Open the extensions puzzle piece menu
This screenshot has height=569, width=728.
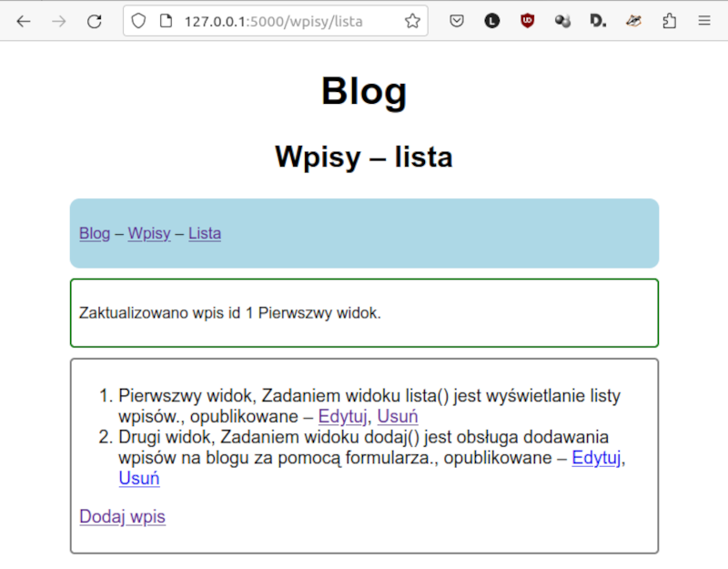point(669,20)
